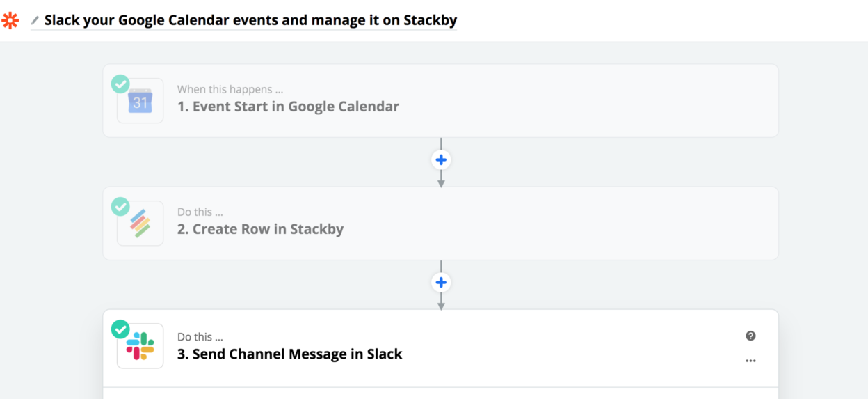Select the Slack app icon

pos(140,346)
